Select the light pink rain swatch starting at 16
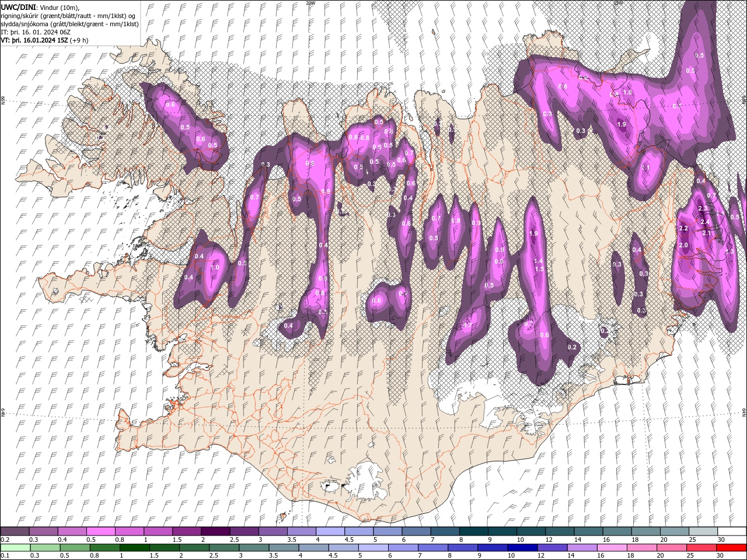This screenshot has height=560, width=747. 612,548
